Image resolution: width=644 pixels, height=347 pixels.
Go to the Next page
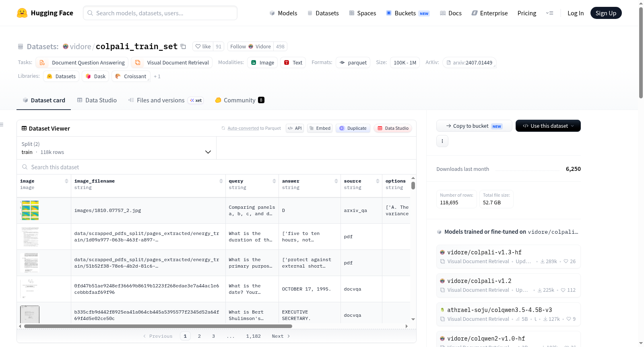point(281,336)
